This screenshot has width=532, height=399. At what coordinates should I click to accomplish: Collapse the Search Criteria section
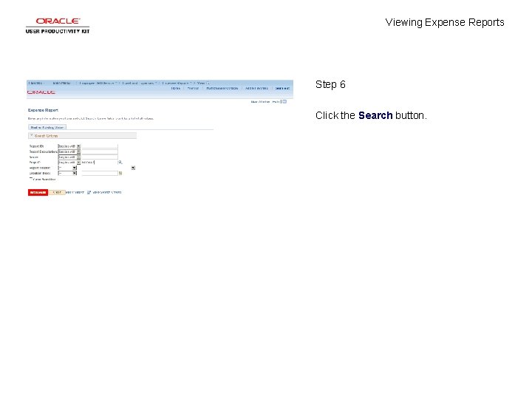point(32,135)
